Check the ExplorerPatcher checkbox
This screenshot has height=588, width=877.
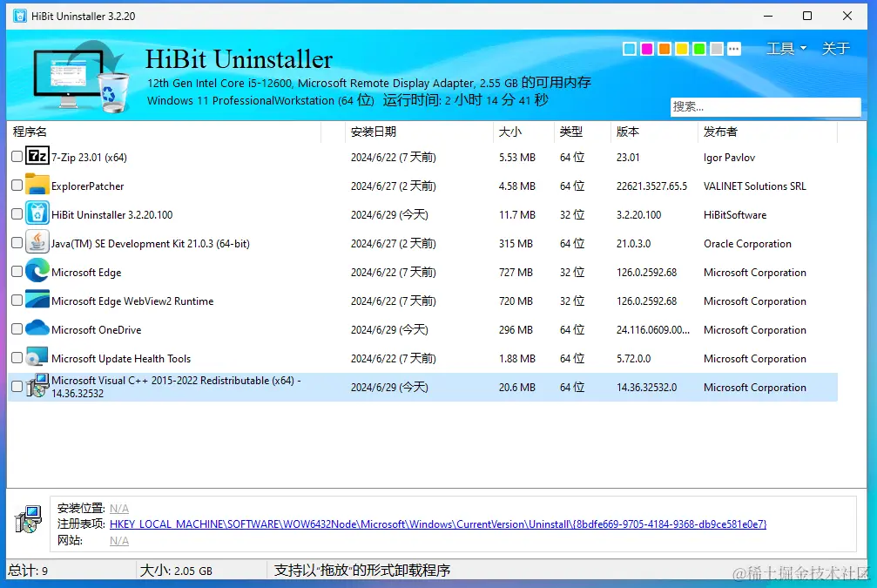click(x=17, y=186)
